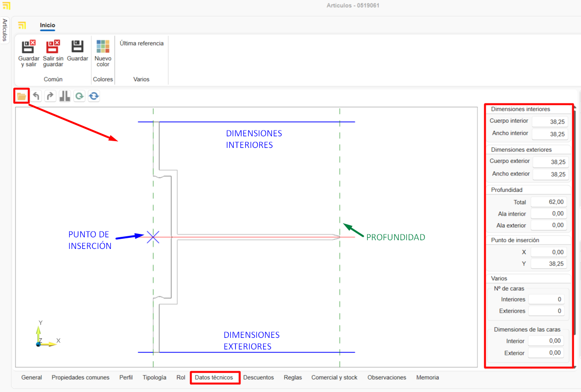Save with the Guardar disk icon
Screen dimensions: 581x392
click(x=77, y=47)
